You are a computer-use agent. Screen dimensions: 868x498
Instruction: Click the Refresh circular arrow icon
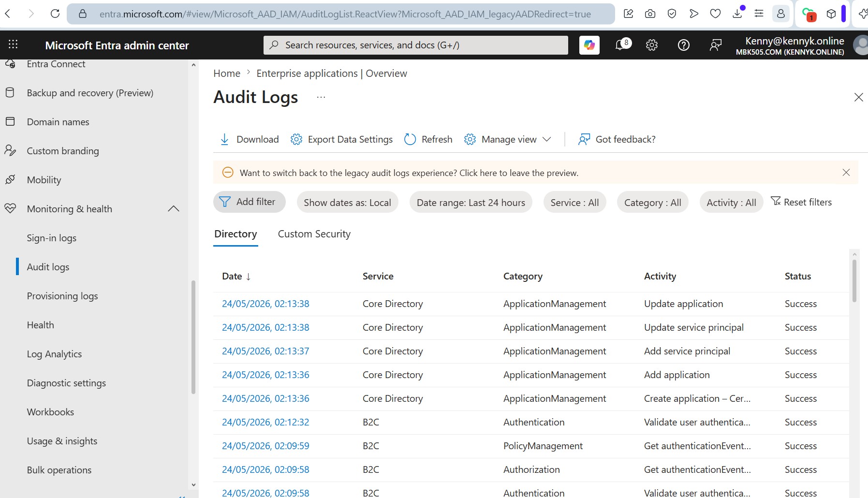point(410,139)
